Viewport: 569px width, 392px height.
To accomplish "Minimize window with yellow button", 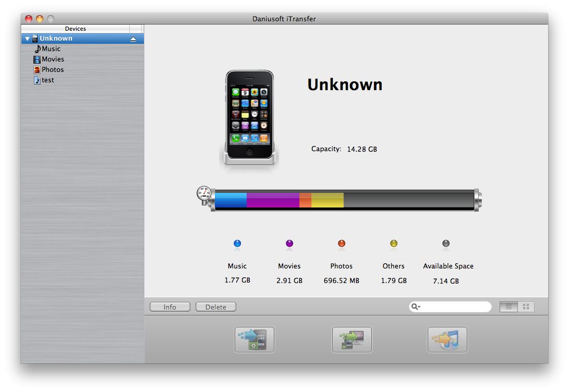I will coord(40,18).
